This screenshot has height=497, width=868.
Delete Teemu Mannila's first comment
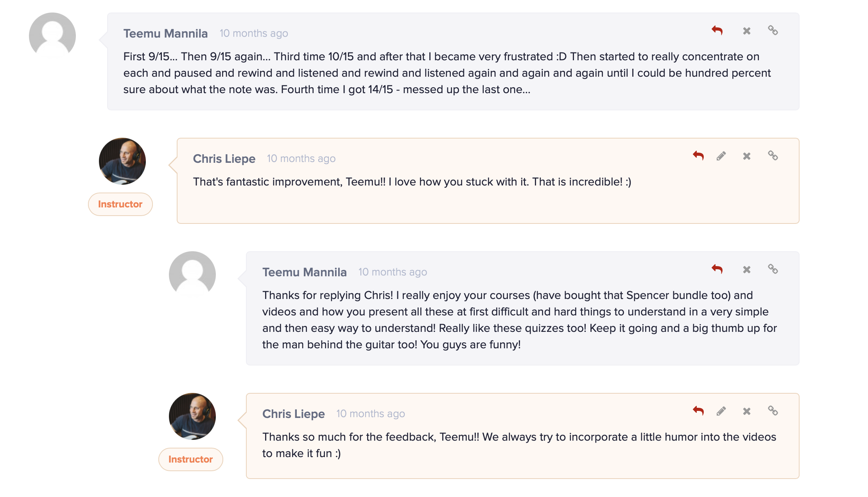pyautogui.click(x=747, y=31)
